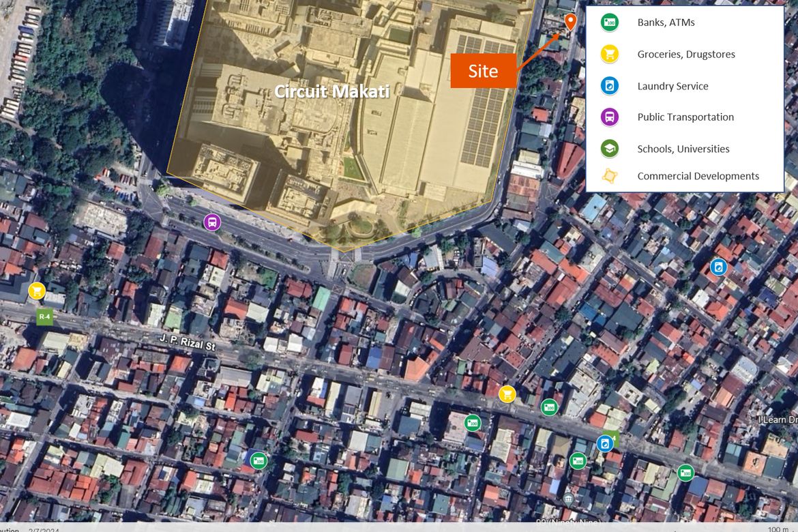
Task: Click the '2/7/2024' imagery date text
Action: pos(44,529)
